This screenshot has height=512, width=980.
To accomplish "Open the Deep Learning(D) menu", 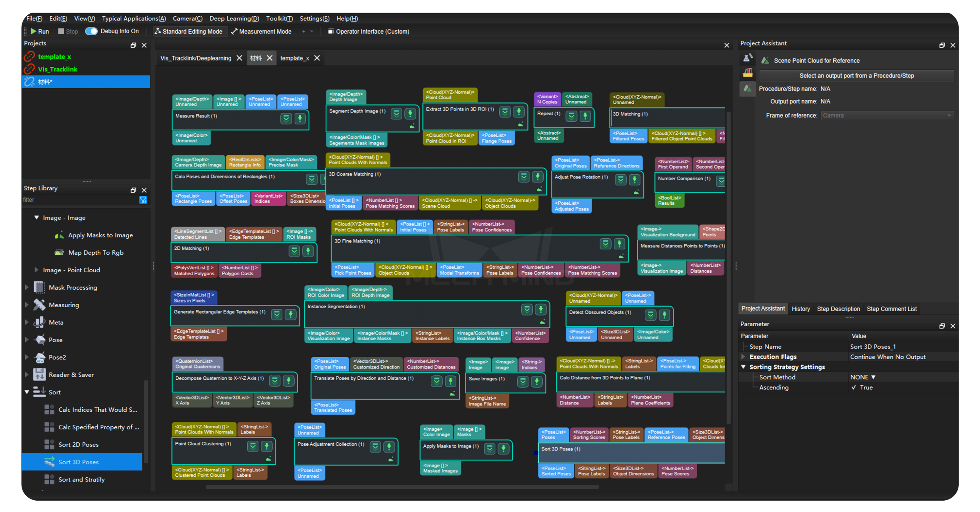I will click(234, 18).
